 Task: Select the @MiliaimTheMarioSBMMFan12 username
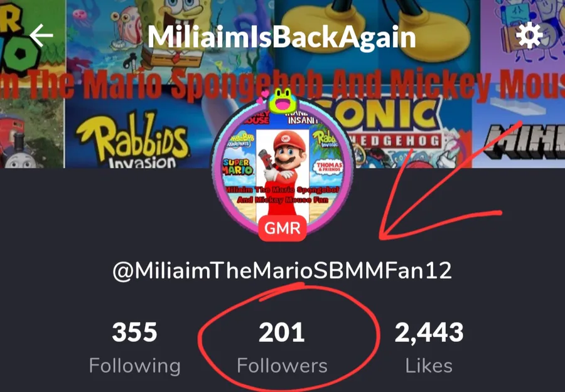click(x=282, y=270)
